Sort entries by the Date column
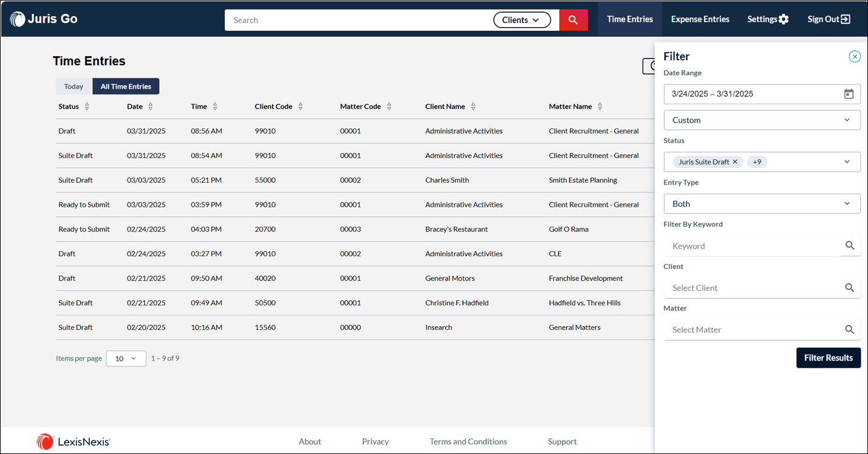The height and width of the screenshot is (454, 868). [151, 107]
